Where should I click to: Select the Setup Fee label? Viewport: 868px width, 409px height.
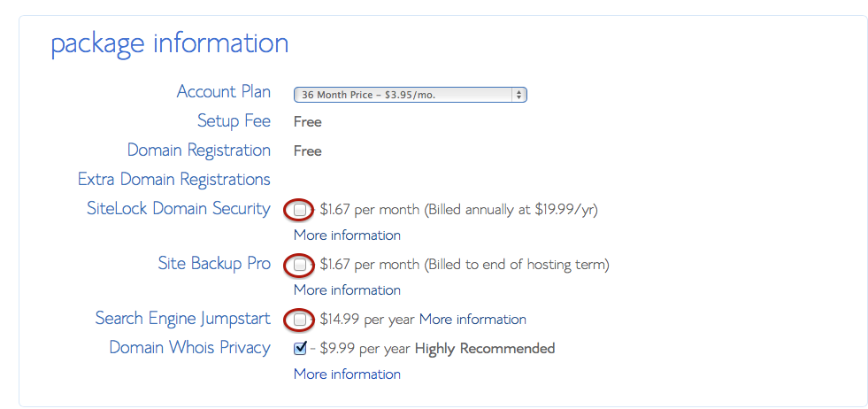234,121
